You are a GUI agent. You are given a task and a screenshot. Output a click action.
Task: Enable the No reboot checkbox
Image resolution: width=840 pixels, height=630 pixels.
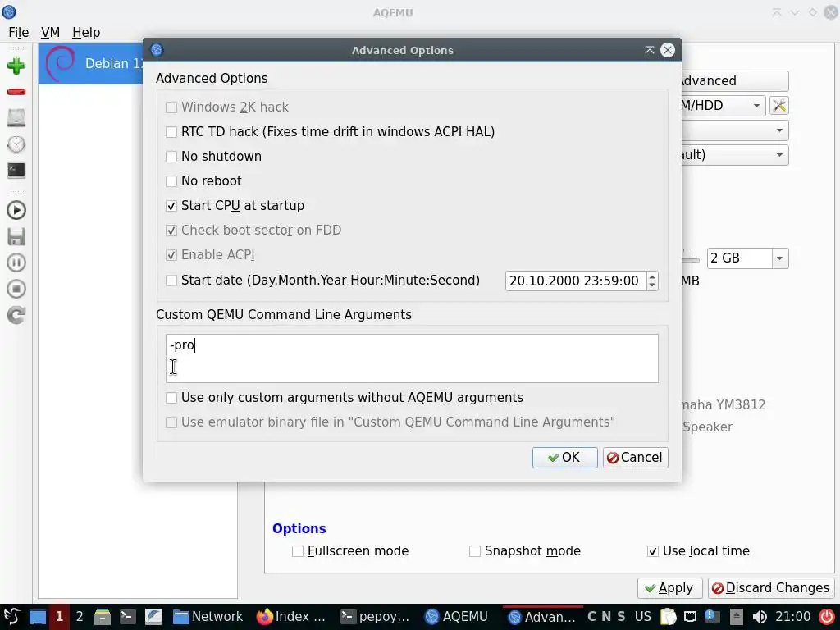(x=171, y=181)
